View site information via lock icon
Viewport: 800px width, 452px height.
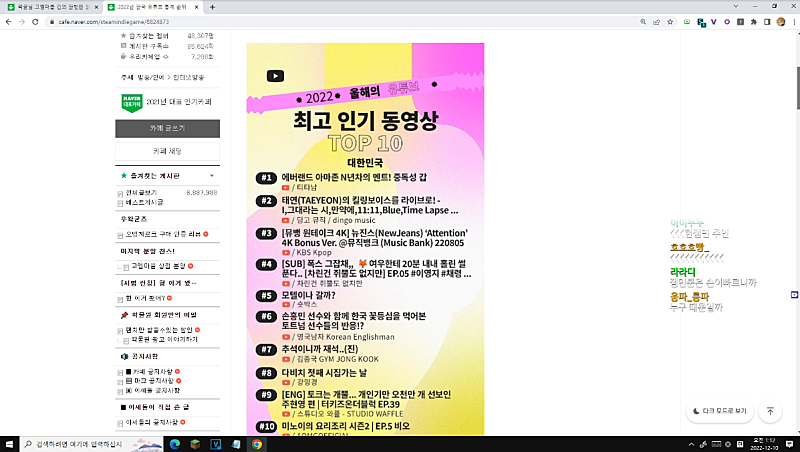point(52,22)
